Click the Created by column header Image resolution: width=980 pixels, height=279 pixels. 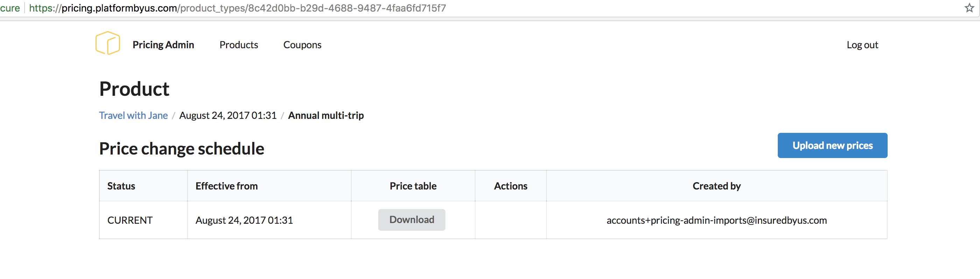tap(716, 186)
